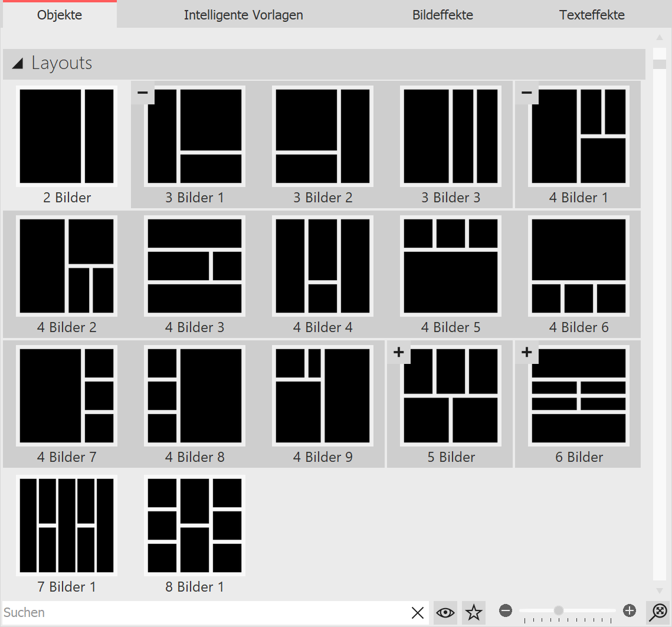The width and height of the screenshot is (672, 627).
Task: Open the Bildeffekte tab
Action: (x=442, y=15)
